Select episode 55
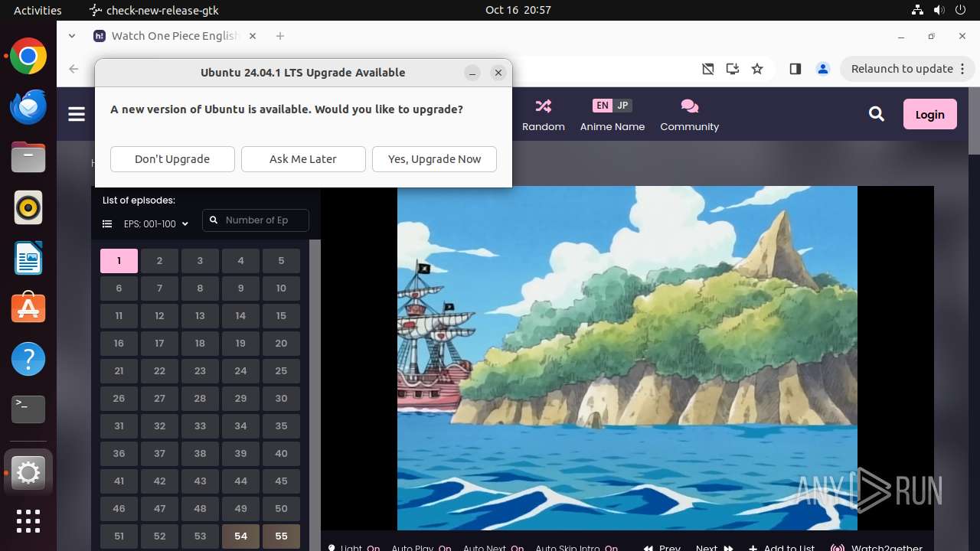The image size is (980, 551). (x=281, y=536)
